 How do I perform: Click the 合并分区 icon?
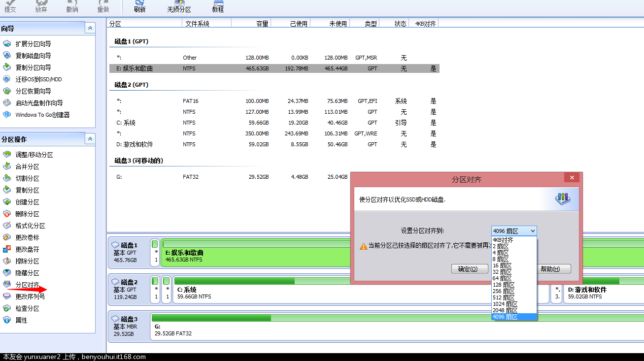click(7, 166)
